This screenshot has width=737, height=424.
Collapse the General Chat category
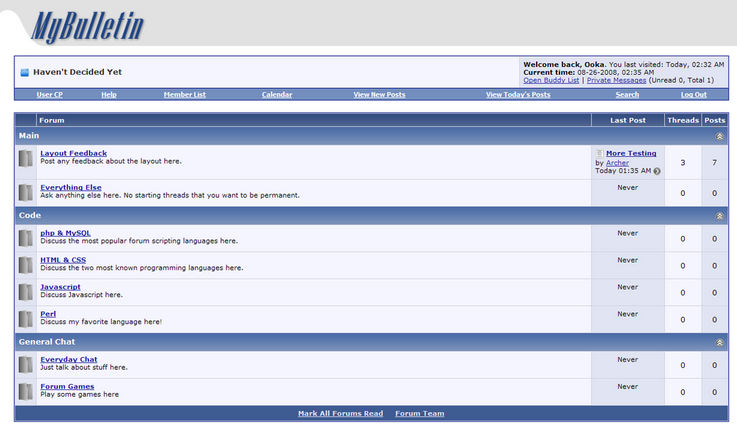pos(718,342)
